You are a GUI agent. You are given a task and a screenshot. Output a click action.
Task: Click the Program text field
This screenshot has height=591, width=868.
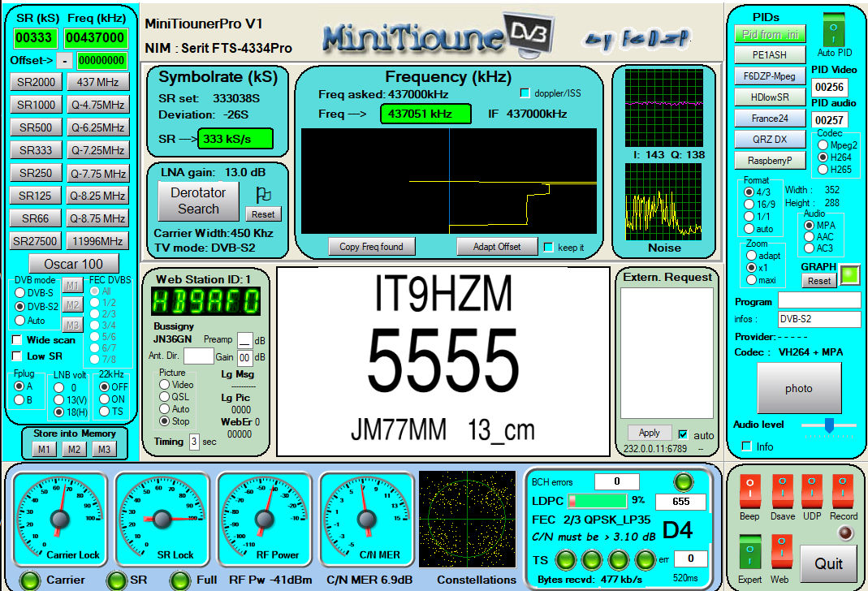click(819, 300)
